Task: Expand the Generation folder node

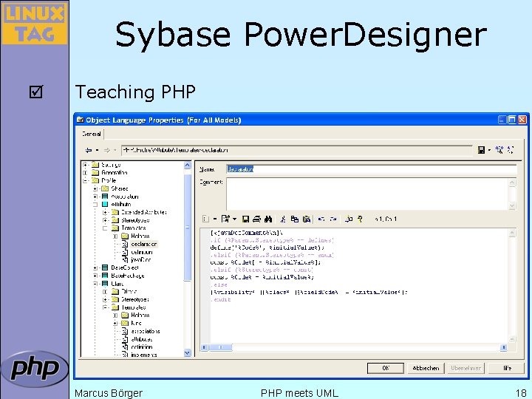Action: pos(86,173)
